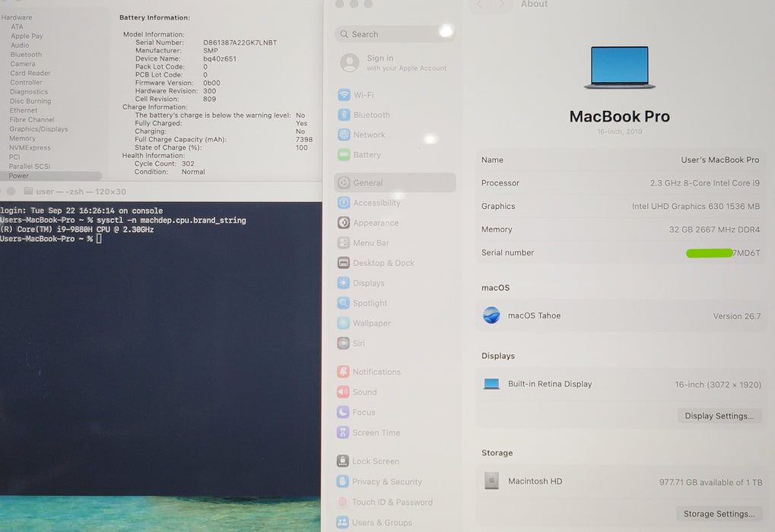Viewport: 775px width, 532px height.
Task: Select Hardware category in System Information
Action: click(16, 17)
